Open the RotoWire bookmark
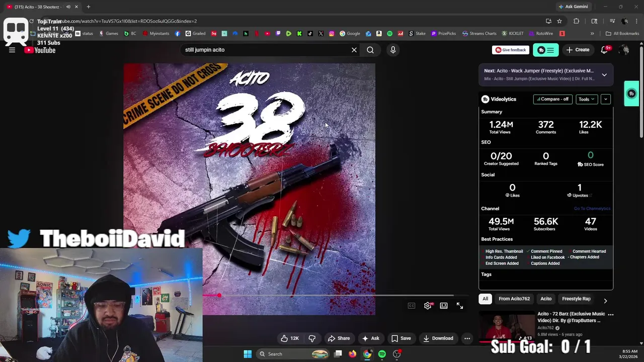 541,34
